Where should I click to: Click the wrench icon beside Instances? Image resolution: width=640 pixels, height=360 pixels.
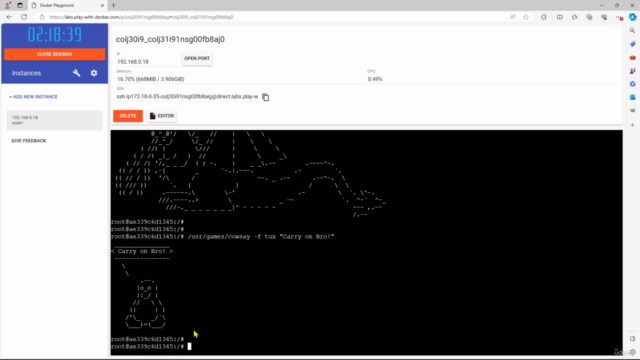tap(76, 73)
